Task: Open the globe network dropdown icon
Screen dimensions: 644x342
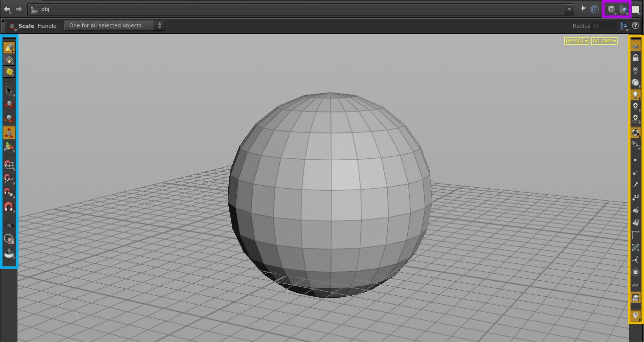Action: coord(624,9)
